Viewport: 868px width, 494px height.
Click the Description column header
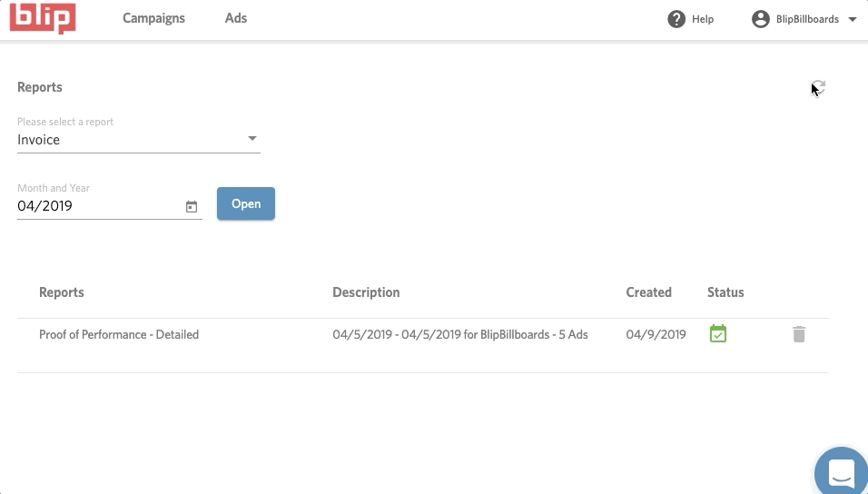coord(366,292)
